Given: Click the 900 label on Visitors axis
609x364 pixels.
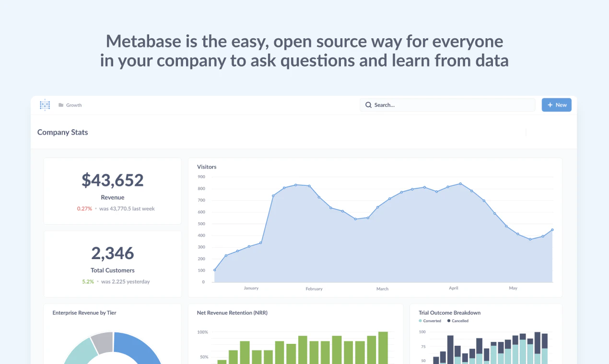Looking at the screenshot, I should 201,177.
